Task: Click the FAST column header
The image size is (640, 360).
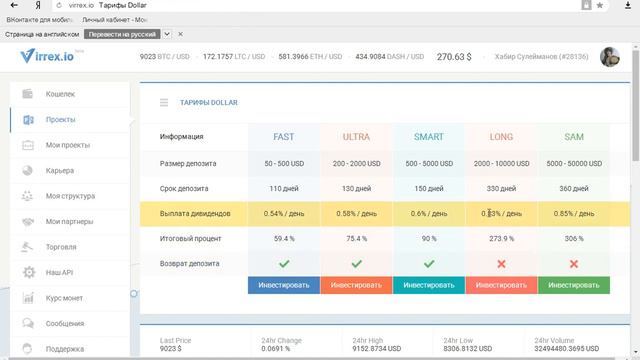Action: coord(284,137)
